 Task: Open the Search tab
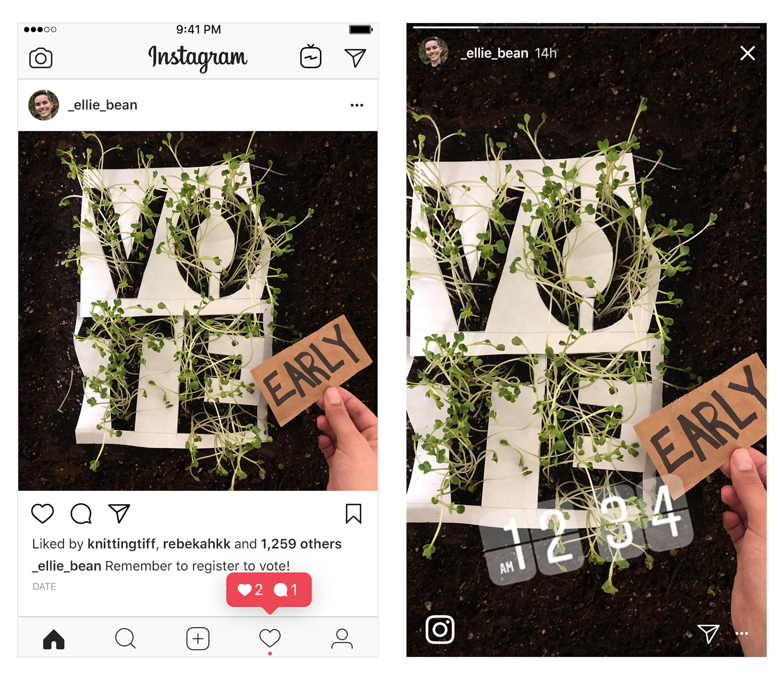[125, 638]
